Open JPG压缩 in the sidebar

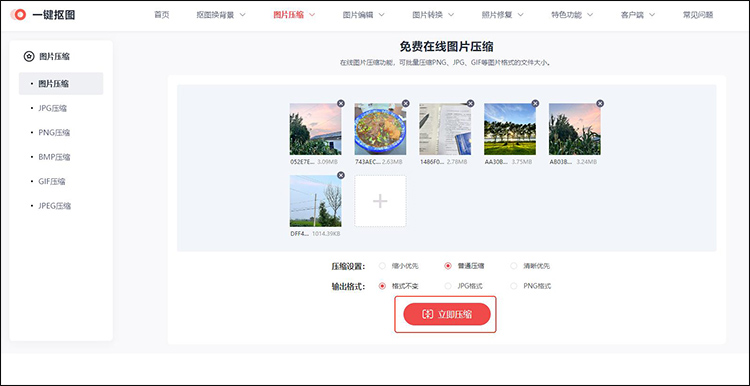coord(53,108)
